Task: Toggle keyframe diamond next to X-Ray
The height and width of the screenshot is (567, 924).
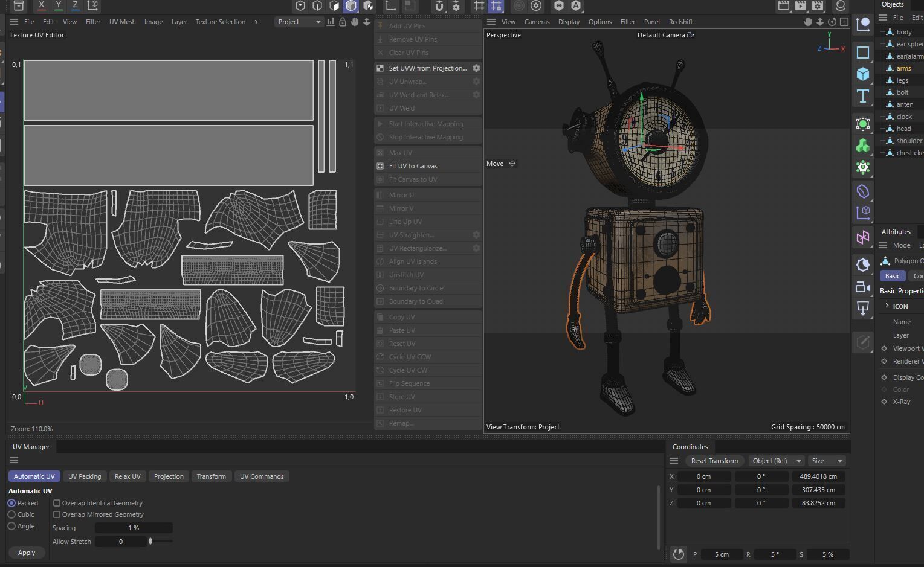Action: coord(884,402)
